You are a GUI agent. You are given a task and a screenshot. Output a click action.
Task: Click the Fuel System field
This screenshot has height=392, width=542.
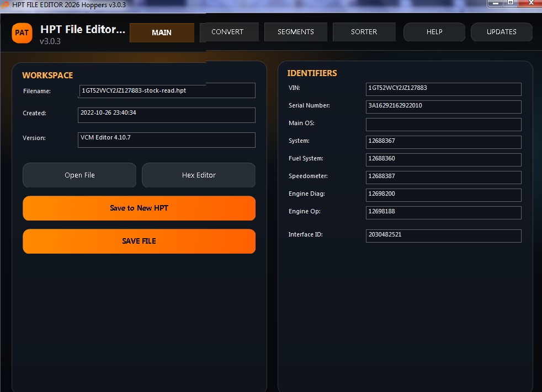(443, 159)
